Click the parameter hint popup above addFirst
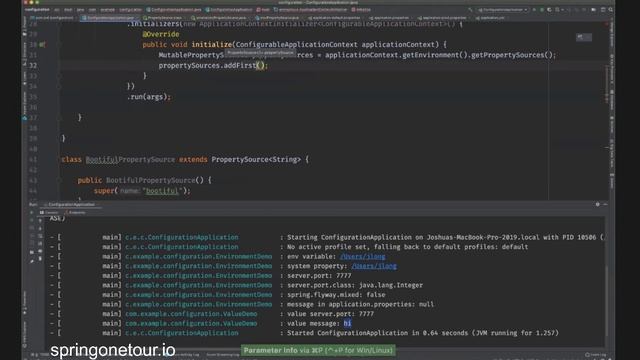Viewport: 640px width, 360px height. point(260,53)
